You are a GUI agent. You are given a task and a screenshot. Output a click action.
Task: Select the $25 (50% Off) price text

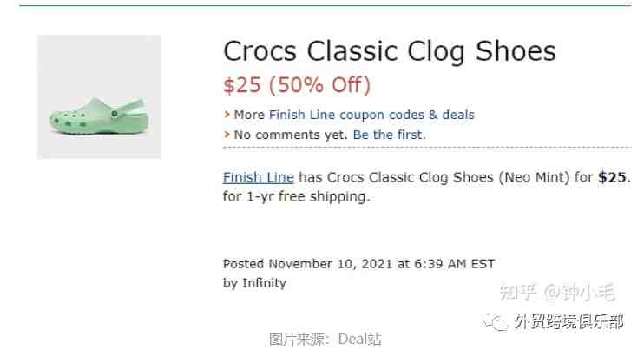297,85
